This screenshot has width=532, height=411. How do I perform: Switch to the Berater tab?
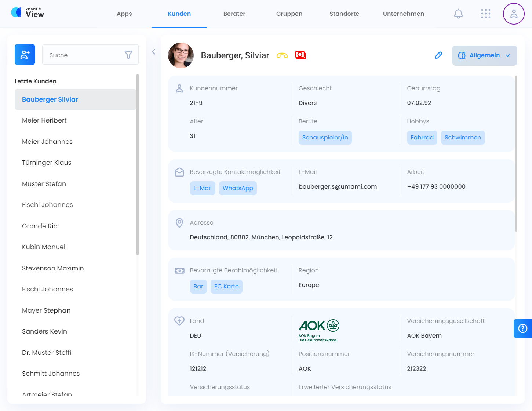(x=234, y=14)
